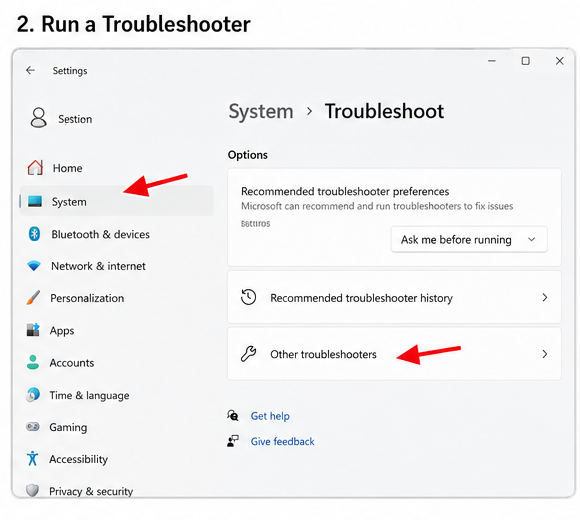Click the Give feedback icon
This screenshot has height=520, width=580.
(x=233, y=441)
